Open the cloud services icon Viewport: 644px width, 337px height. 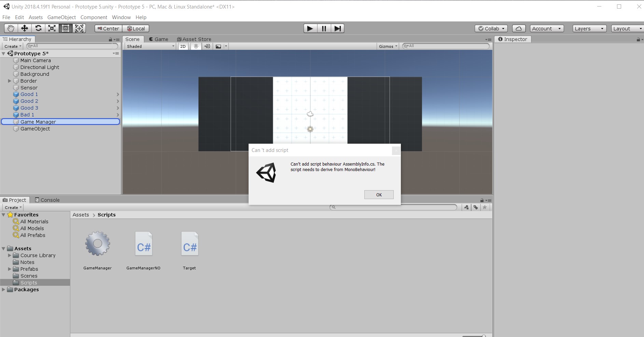pos(519,28)
